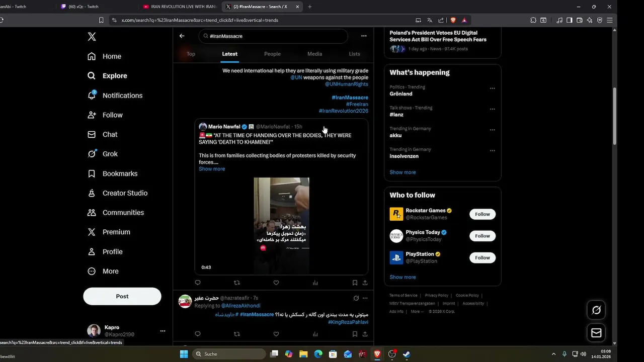Repost the hazrateafir post
The width and height of the screenshot is (644, 362).
[x=237, y=334]
